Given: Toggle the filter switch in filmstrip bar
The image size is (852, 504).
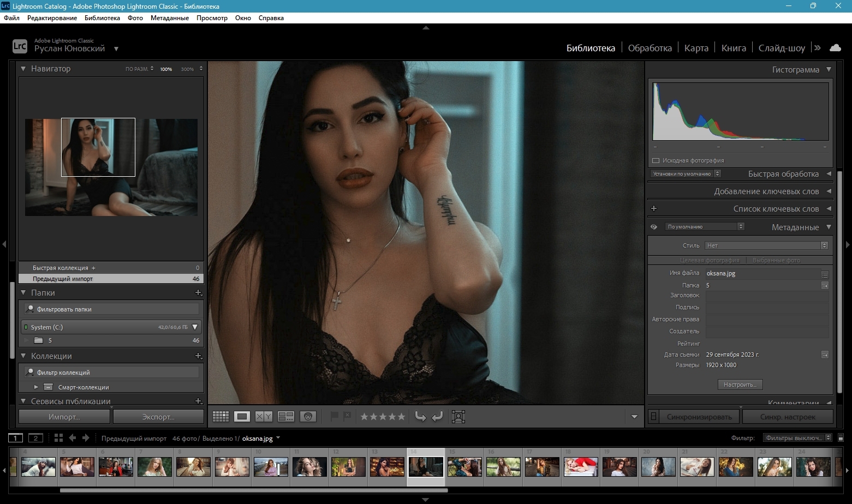Looking at the screenshot, I should click(x=841, y=438).
